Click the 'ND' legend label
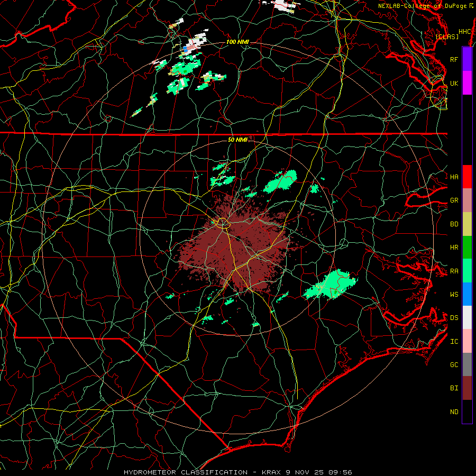Viewport: 476px width, 476px height. (454, 412)
